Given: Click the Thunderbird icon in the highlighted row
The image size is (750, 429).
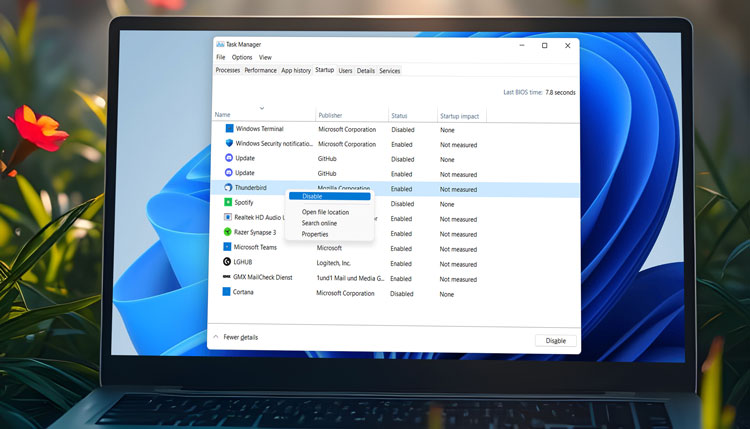Looking at the screenshot, I should (x=228, y=187).
